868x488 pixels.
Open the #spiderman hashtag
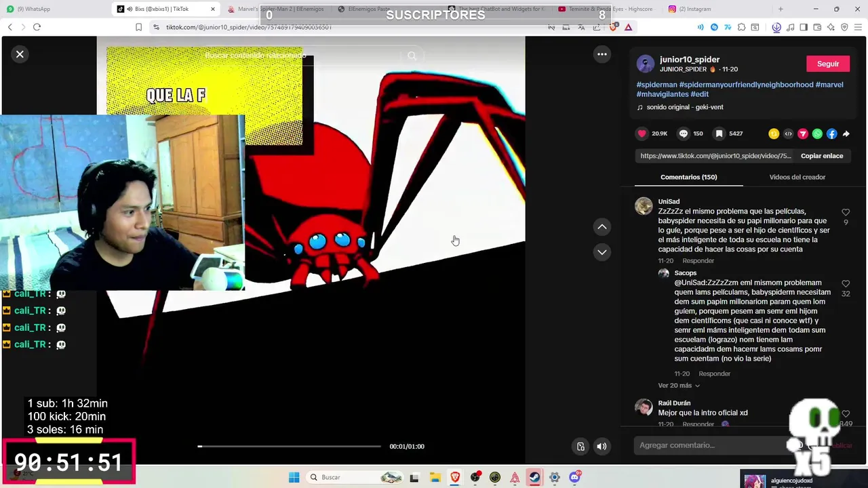(x=656, y=85)
